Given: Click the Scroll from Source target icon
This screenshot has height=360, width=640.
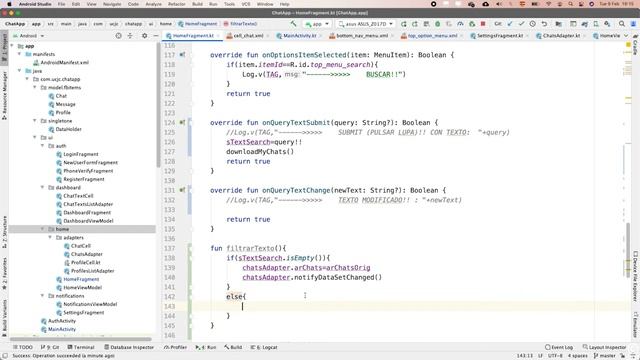Looking at the screenshot, I should tap(118, 36).
